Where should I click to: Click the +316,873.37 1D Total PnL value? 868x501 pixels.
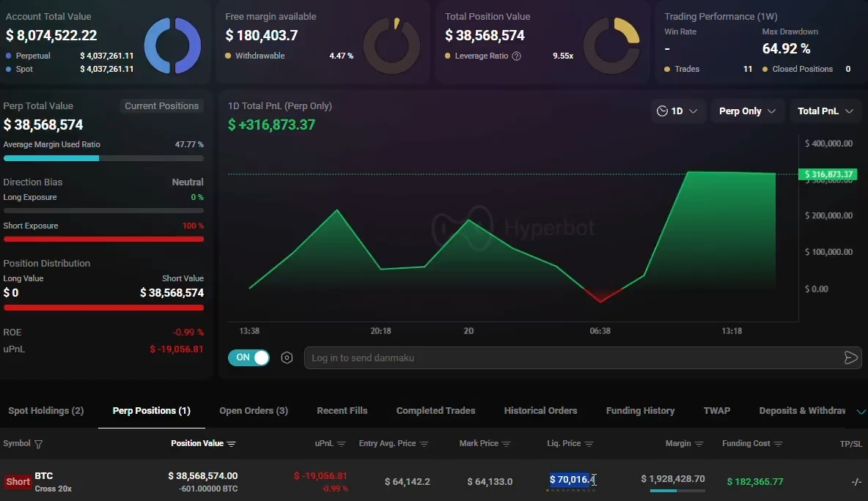[271, 125]
